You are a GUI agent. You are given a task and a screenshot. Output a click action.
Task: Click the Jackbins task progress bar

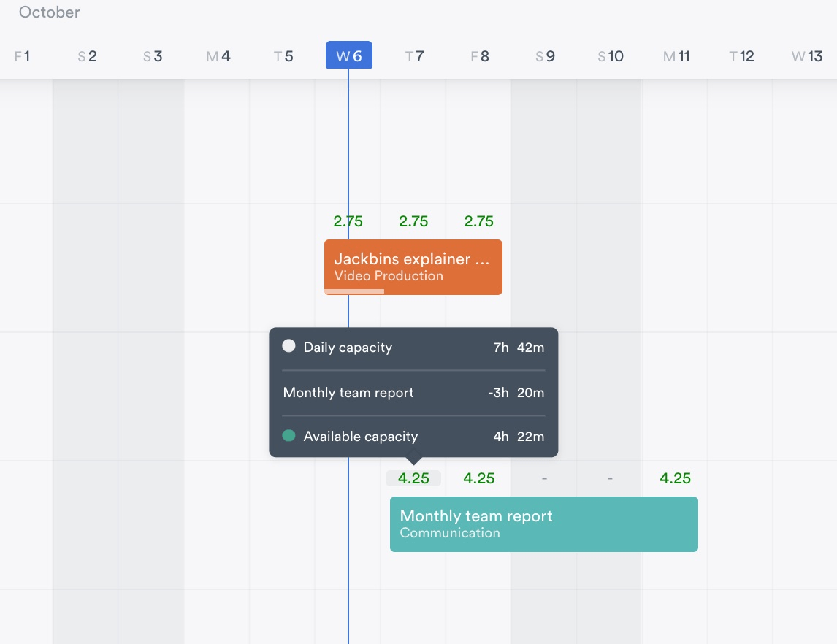(x=354, y=291)
